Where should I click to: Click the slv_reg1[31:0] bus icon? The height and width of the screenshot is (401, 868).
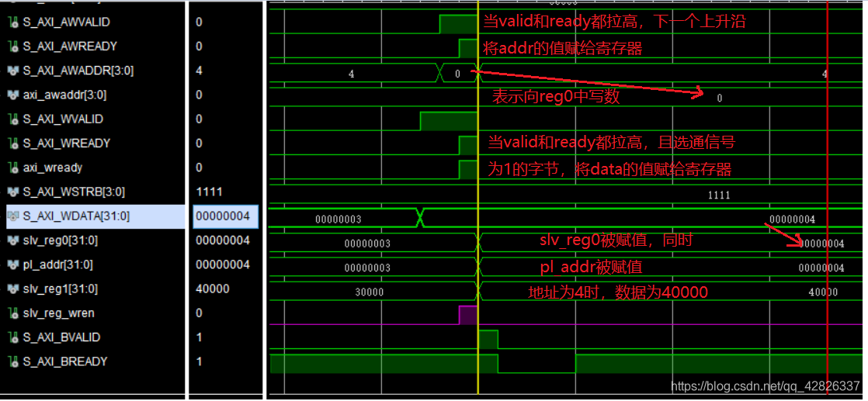point(13,289)
